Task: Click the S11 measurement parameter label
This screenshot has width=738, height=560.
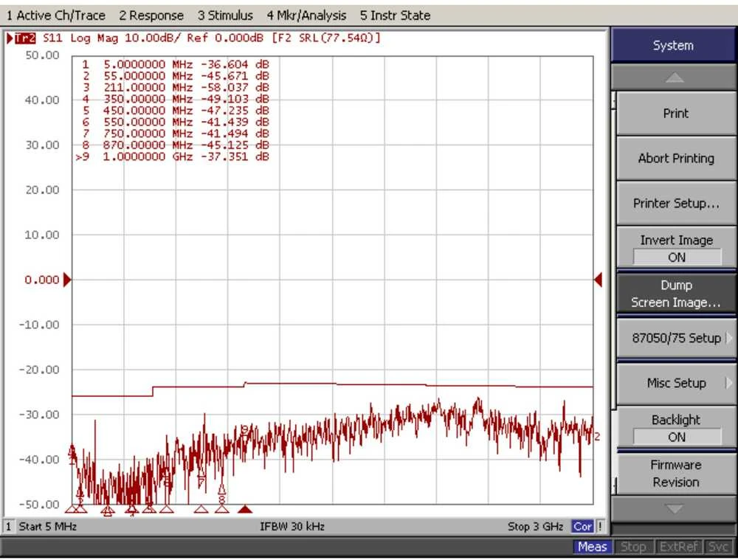Action: (x=52, y=38)
